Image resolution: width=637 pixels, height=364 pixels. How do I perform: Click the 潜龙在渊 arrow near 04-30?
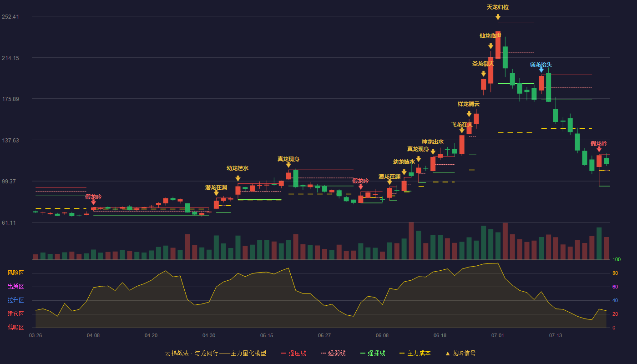tap(216, 193)
